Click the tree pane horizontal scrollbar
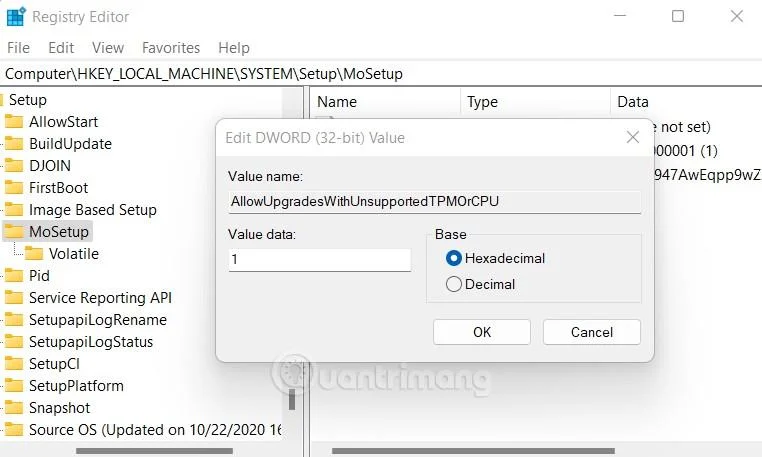Image resolution: width=762 pixels, height=457 pixels. pos(154,451)
